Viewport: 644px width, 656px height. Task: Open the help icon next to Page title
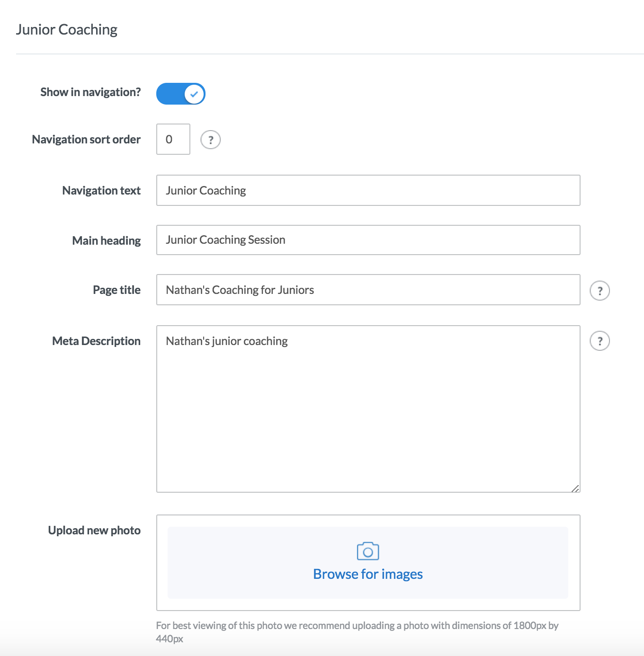click(599, 291)
